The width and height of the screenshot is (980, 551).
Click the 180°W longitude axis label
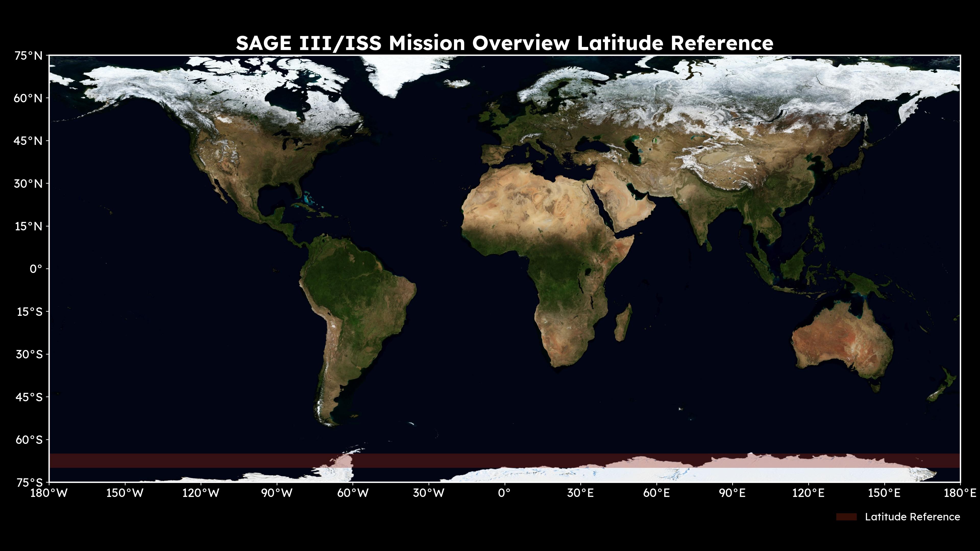49,493
